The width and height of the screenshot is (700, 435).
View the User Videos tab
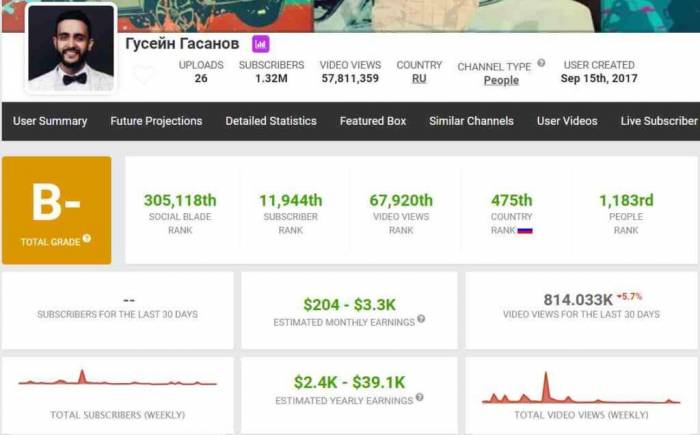pyautogui.click(x=567, y=121)
